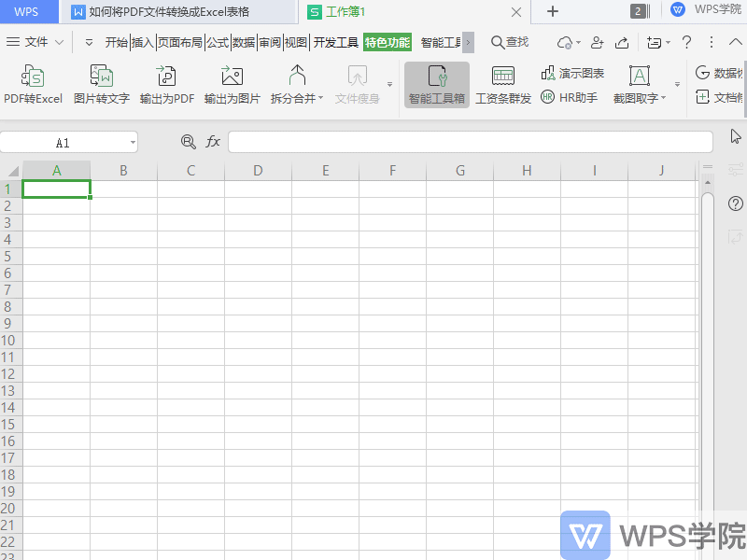Viewport: 747px width, 560px height.
Task: Select row 5 header
Action: 8,256
